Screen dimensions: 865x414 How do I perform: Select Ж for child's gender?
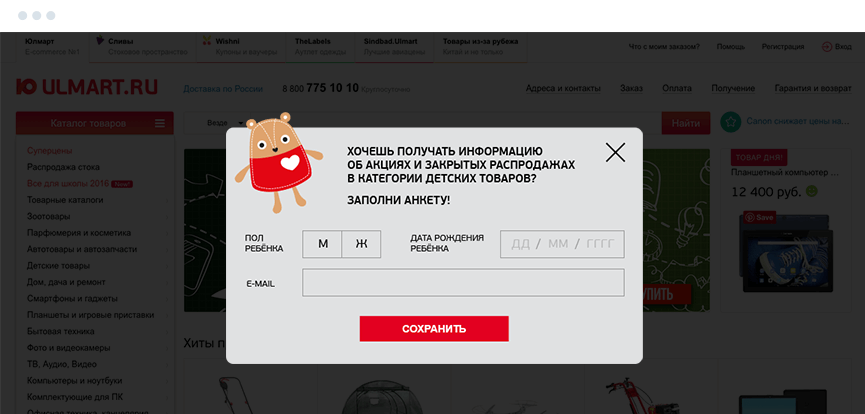(x=361, y=244)
